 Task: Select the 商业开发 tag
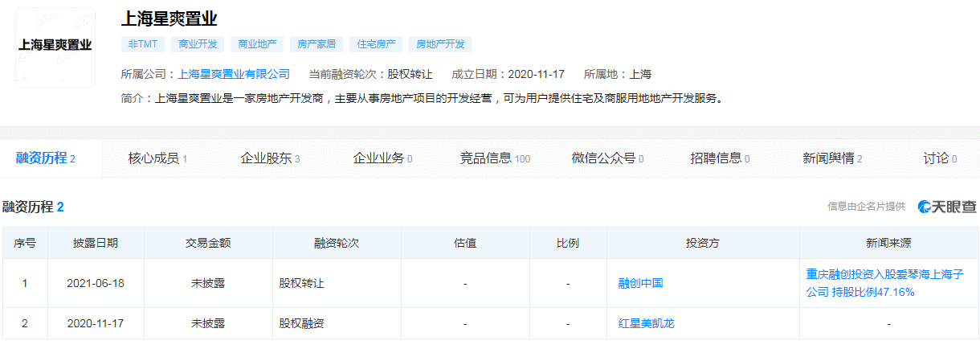(x=198, y=44)
